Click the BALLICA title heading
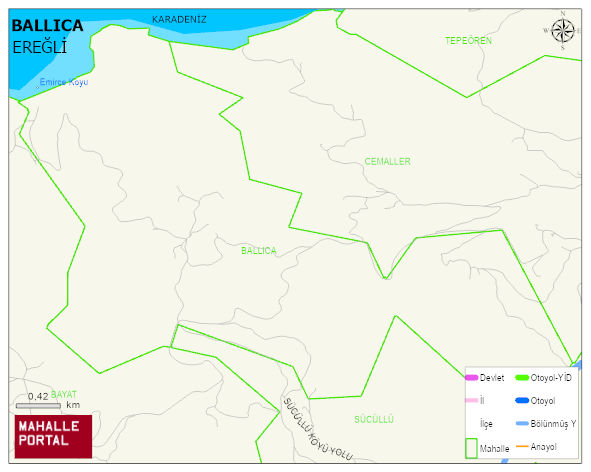Viewport: 591px width, 472px height. click(47, 26)
